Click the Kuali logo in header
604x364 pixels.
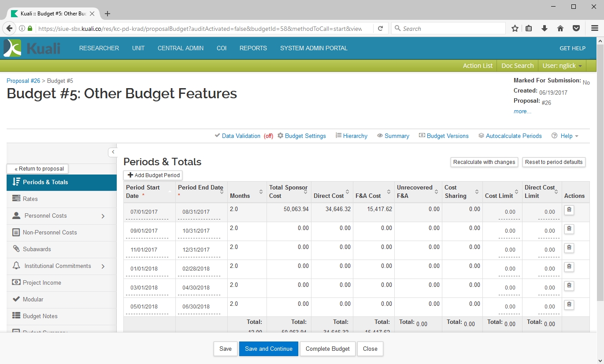[32, 48]
